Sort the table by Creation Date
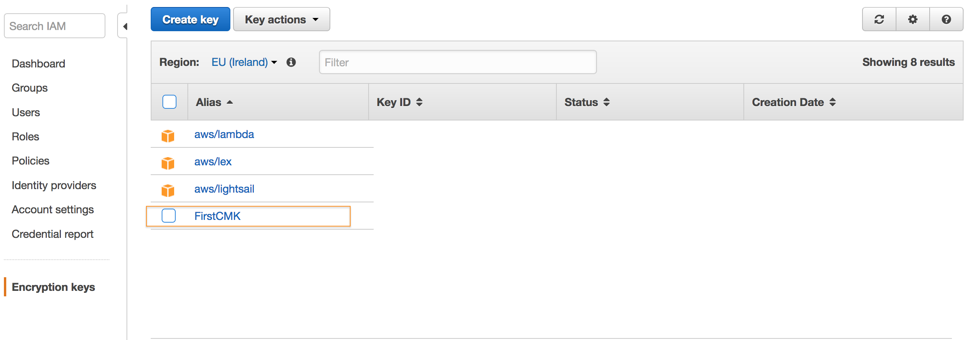 pyautogui.click(x=794, y=102)
